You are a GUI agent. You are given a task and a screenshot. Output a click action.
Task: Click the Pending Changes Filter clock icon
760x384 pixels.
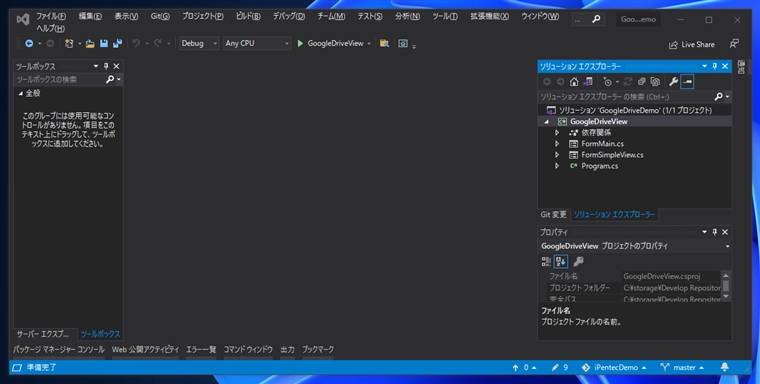607,82
